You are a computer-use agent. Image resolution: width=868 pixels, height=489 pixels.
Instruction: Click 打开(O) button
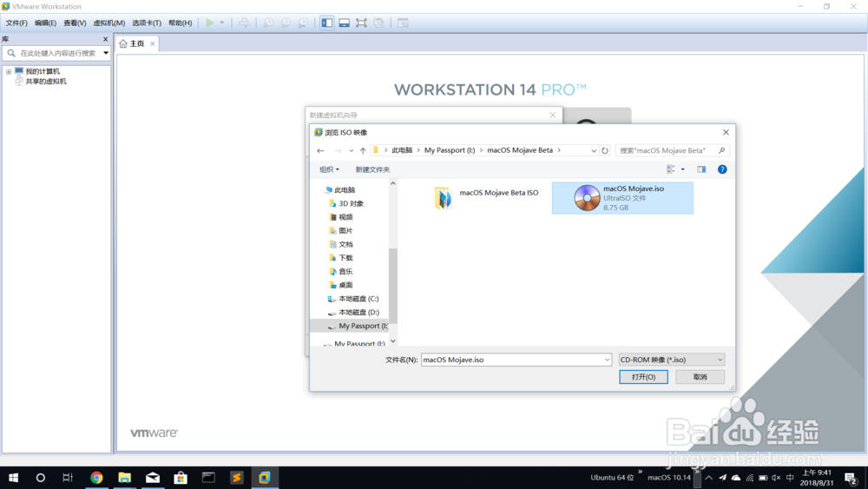click(643, 377)
